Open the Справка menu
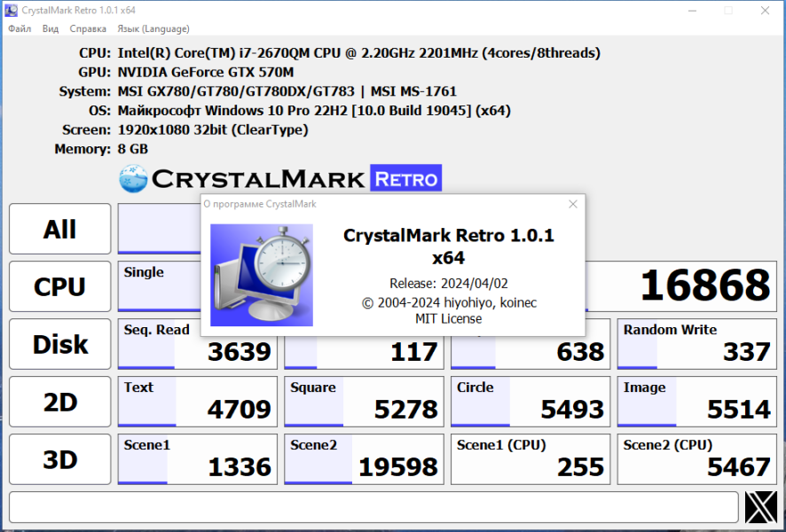The height and width of the screenshot is (532, 786). (88, 28)
